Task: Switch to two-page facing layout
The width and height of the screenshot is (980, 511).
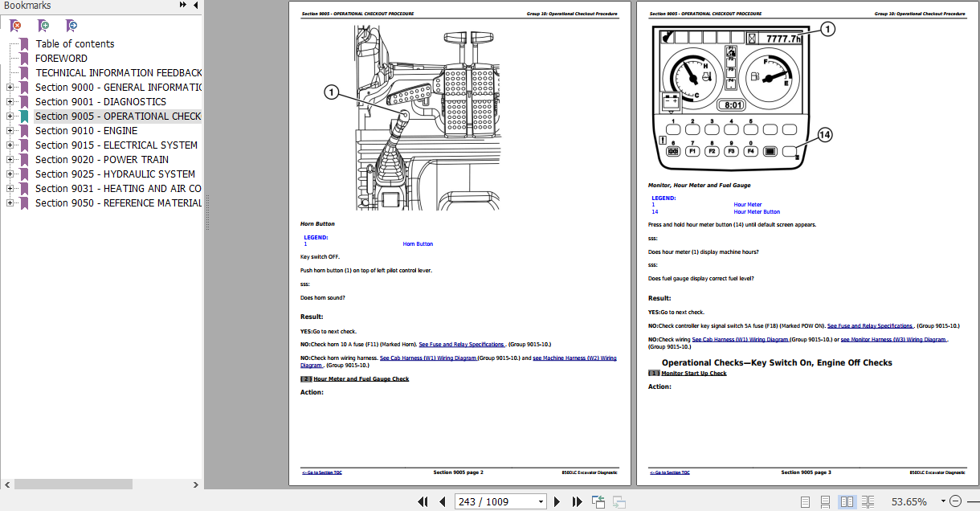Action: point(847,502)
